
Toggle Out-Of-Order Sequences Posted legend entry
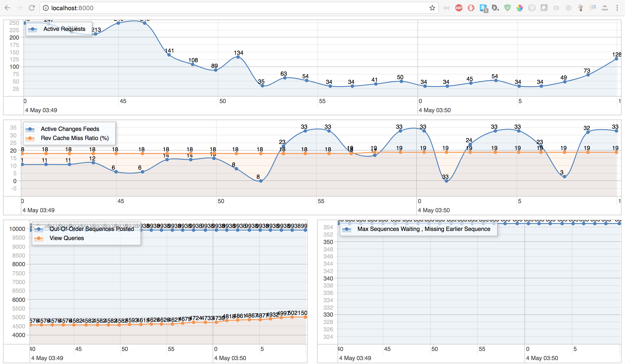pyautogui.click(x=91, y=229)
